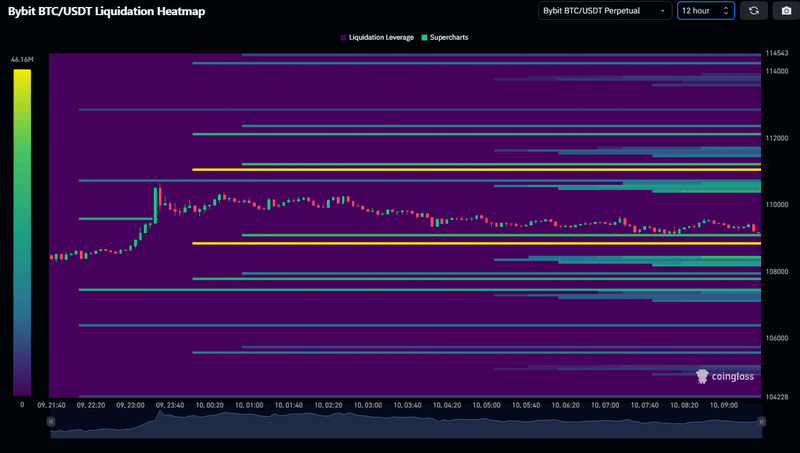Click the 10, 07:00 time axis label

click(x=605, y=405)
